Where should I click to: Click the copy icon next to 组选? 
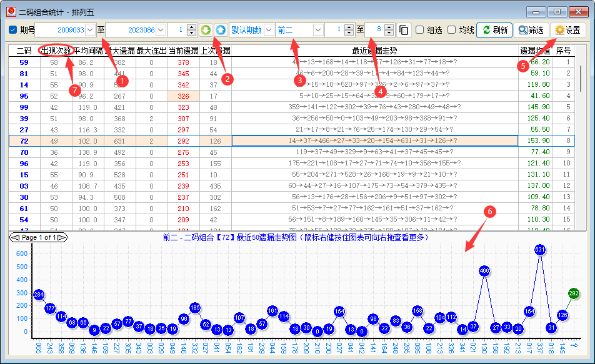(x=404, y=30)
